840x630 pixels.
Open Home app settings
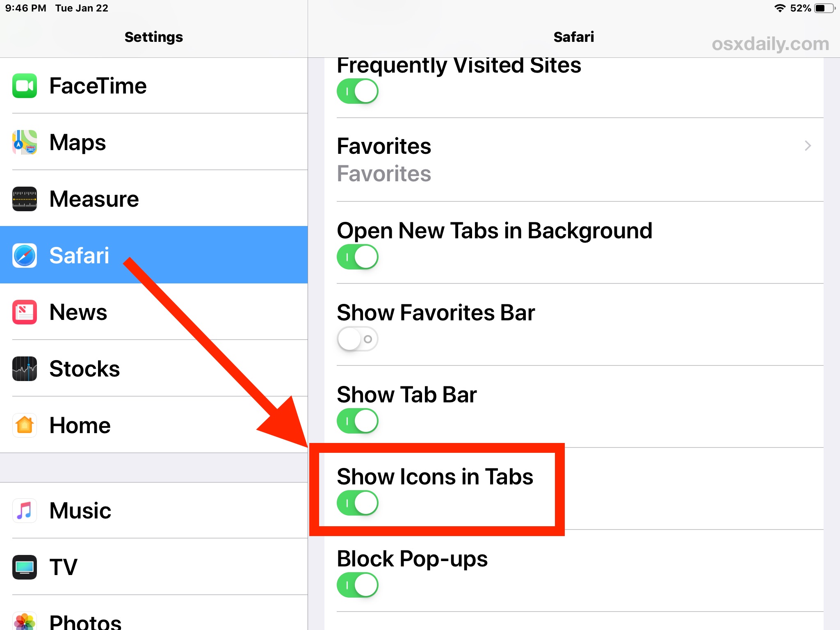[80, 425]
